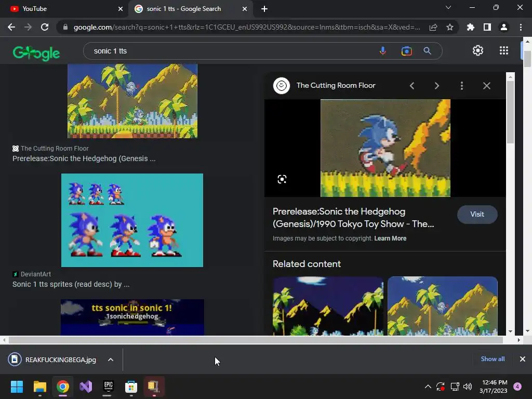This screenshot has height=399, width=532.
Task: Search inside the image with the lens icon
Action: [x=282, y=179]
